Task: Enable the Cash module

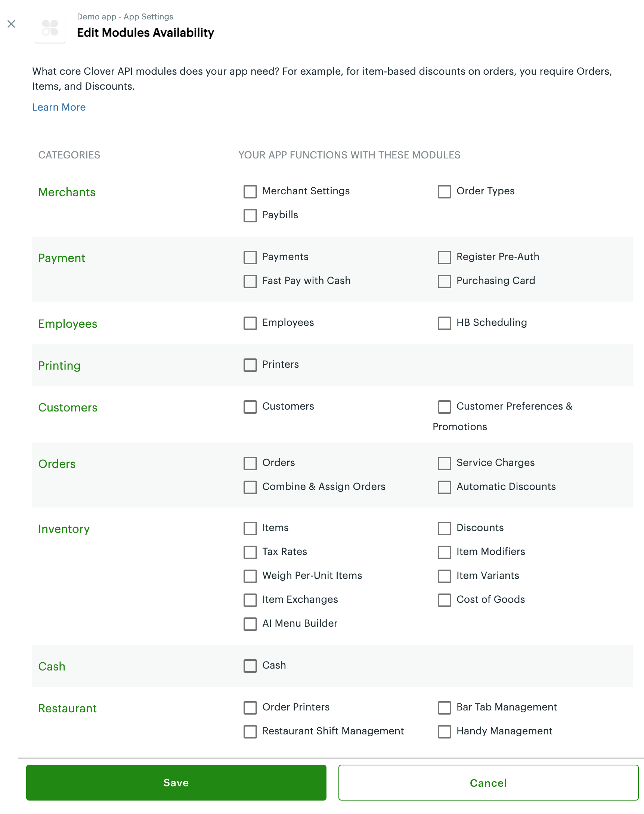Action: click(x=250, y=666)
